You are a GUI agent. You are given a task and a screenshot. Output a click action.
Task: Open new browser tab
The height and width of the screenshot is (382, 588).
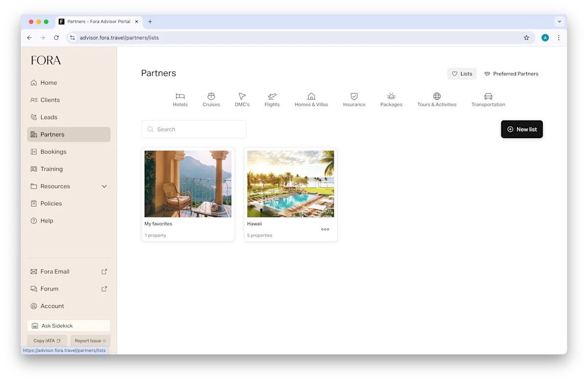click(x=150, y=22)
